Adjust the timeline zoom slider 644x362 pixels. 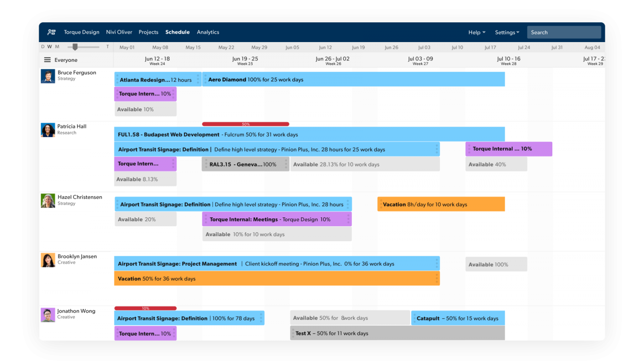(75, 47)
